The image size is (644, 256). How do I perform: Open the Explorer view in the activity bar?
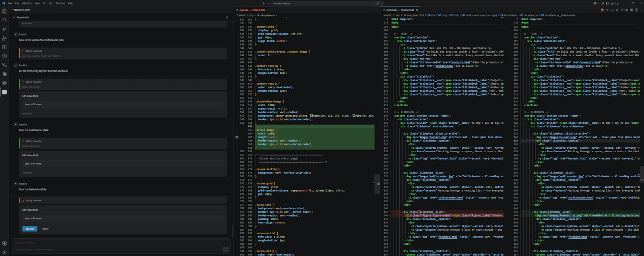pyautogui.click(x=4, y=11)
